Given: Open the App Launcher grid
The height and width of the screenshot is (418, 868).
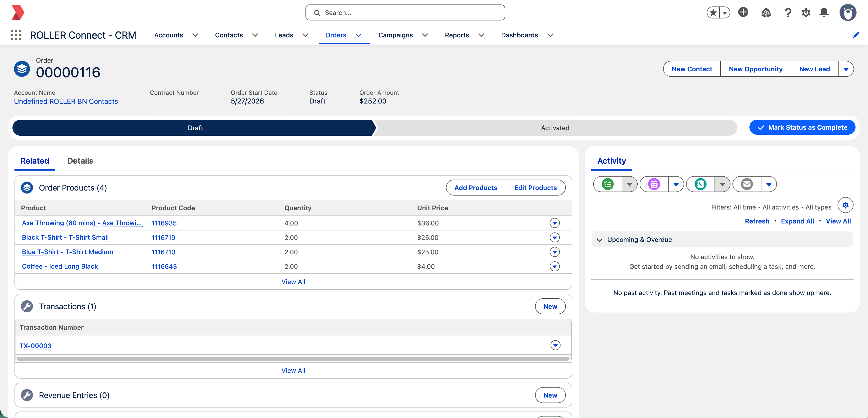Looking at the screenshot, I should (16, 35).
